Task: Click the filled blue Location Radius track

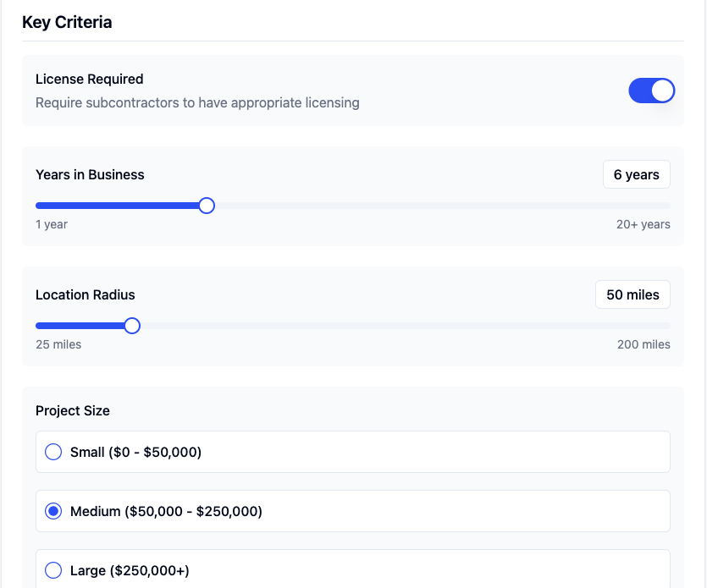Action: (x=80, y=326)
